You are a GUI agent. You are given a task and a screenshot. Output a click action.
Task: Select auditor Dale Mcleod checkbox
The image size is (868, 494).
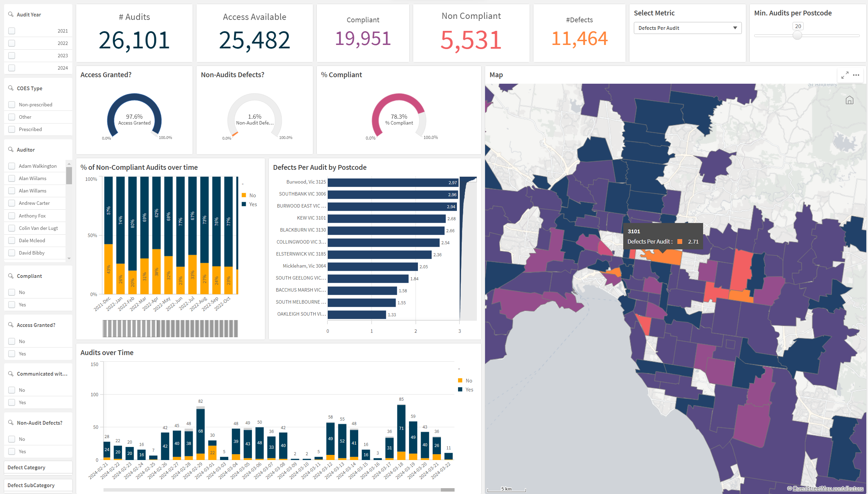[x=12, y=240]
